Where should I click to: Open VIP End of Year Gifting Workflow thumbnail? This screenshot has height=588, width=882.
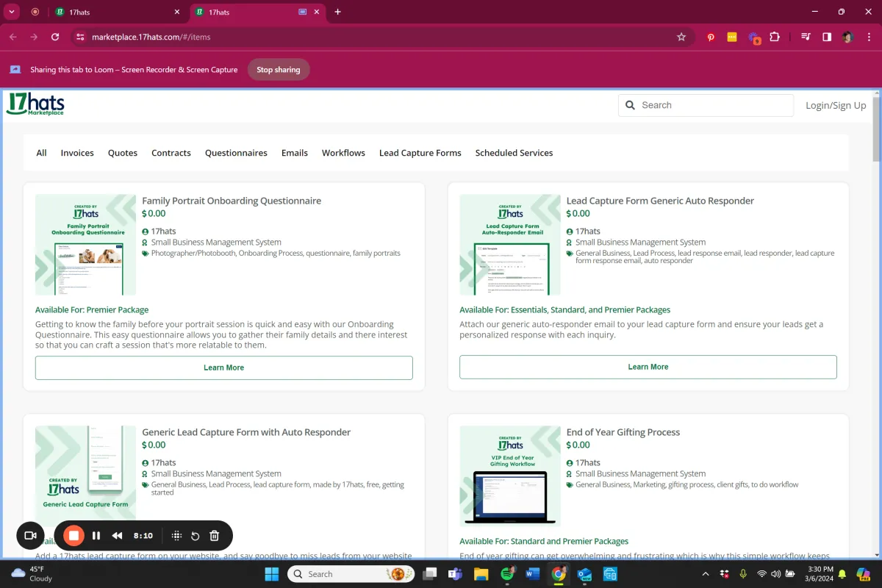510,476
